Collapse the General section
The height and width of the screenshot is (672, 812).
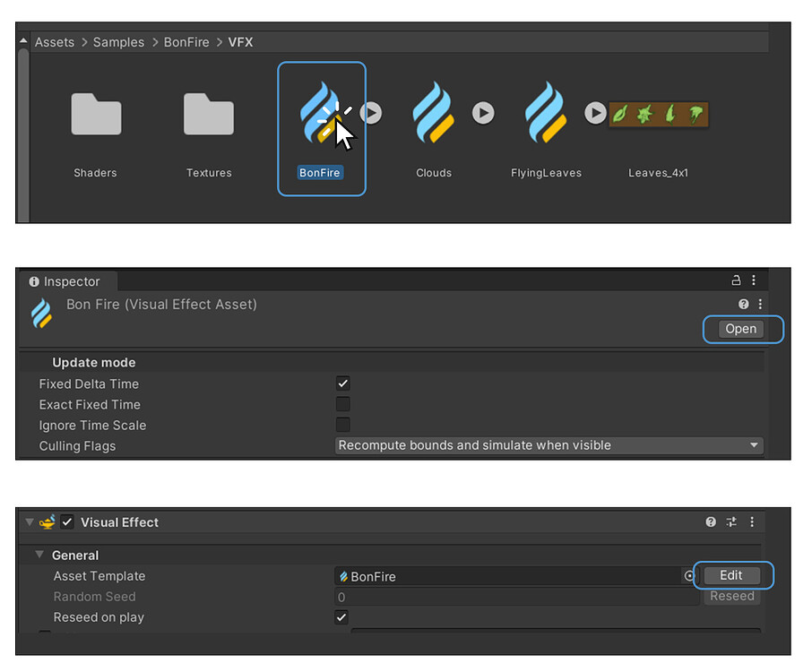[39, 555]
